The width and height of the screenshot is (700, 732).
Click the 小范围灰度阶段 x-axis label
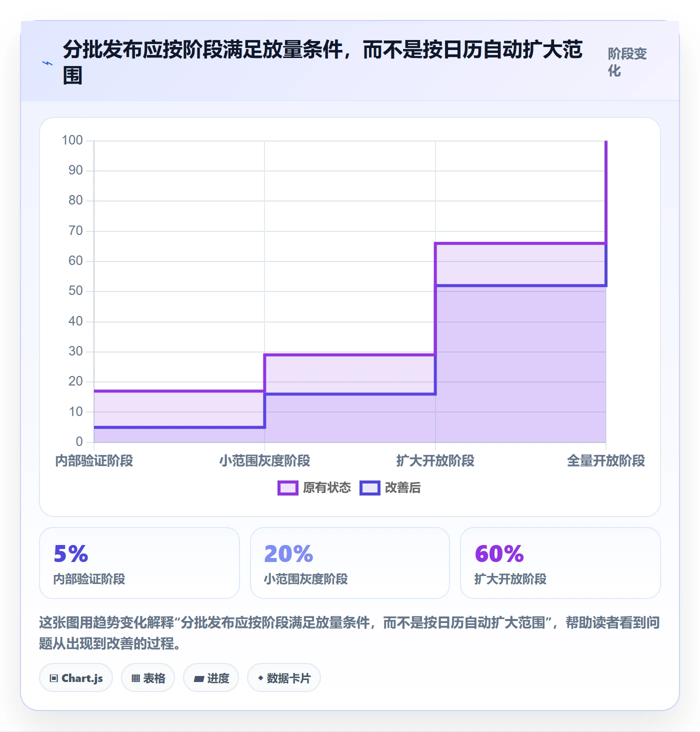click(264, 460)
